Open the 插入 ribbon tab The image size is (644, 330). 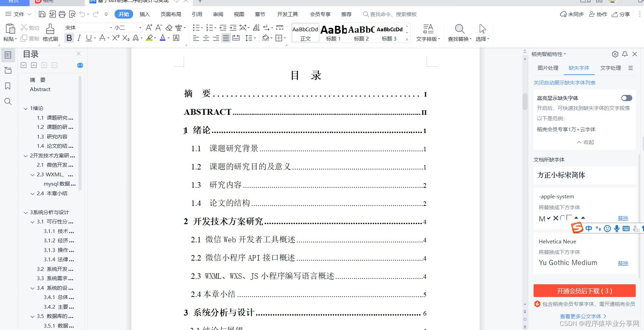(145, 14)
